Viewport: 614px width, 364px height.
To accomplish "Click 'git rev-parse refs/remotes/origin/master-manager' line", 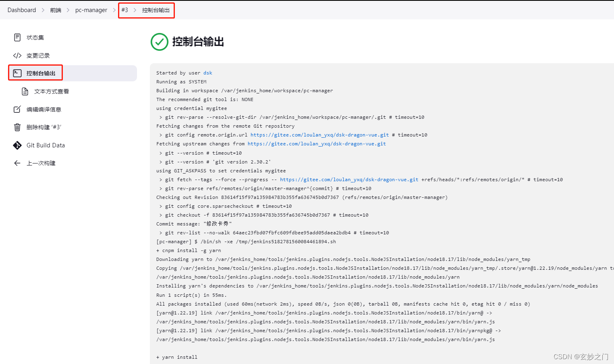I will [266, 188].
